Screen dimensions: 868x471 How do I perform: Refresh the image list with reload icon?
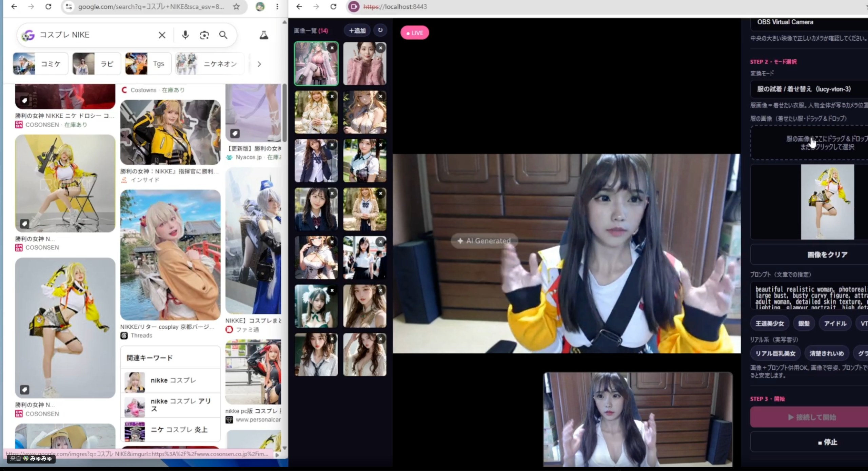[x=380, y=30]
